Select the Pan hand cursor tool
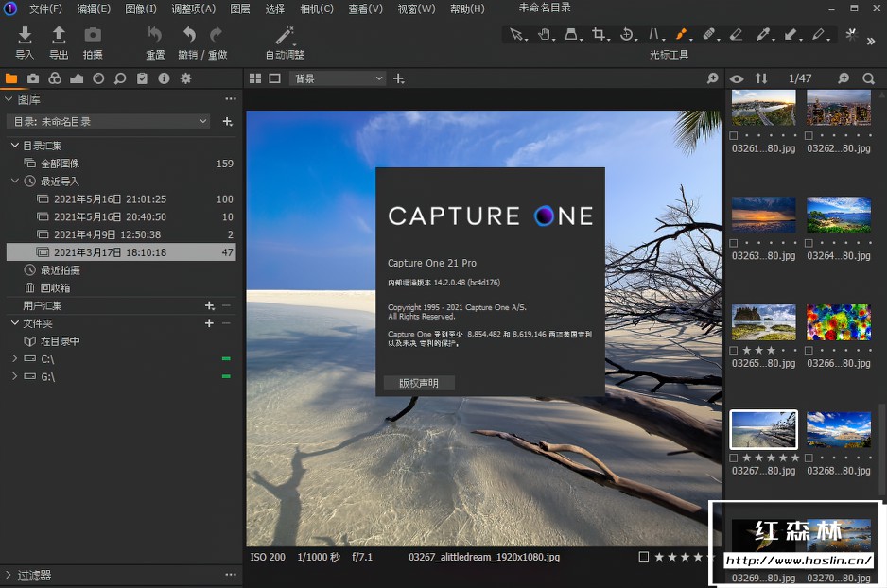887x588 pixels. point(544,34)
